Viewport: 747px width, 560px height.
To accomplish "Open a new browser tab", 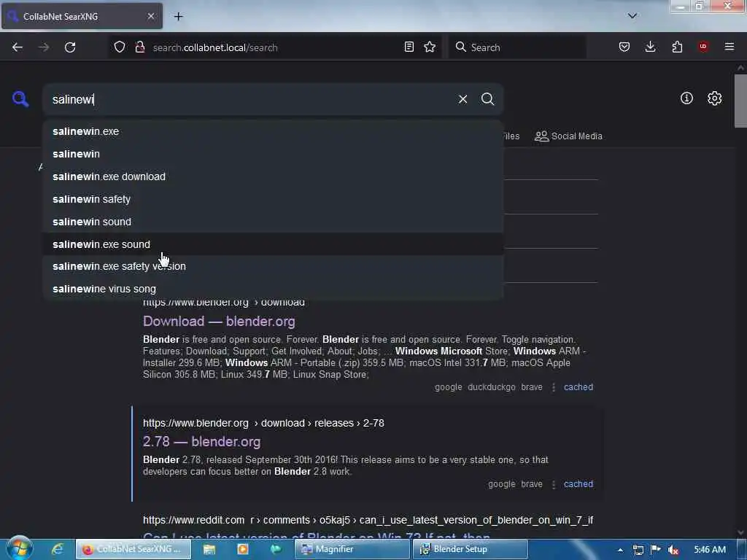I will coord(178,17).
